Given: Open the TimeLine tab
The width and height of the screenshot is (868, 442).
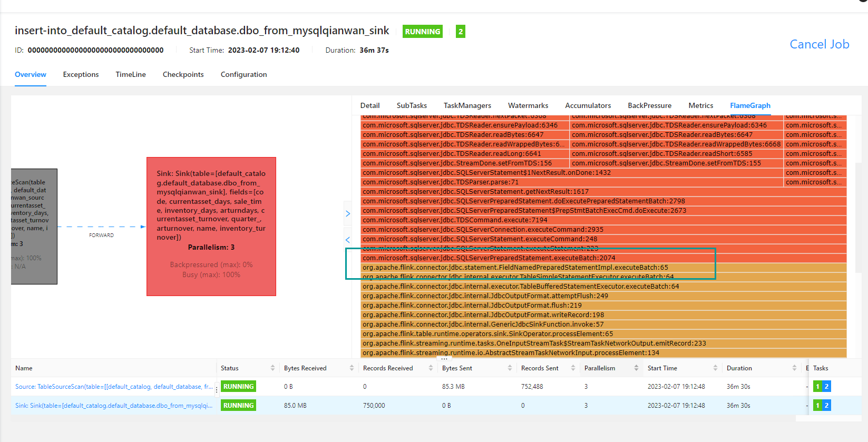Looking at the screenshot, I should coord(131,74).
